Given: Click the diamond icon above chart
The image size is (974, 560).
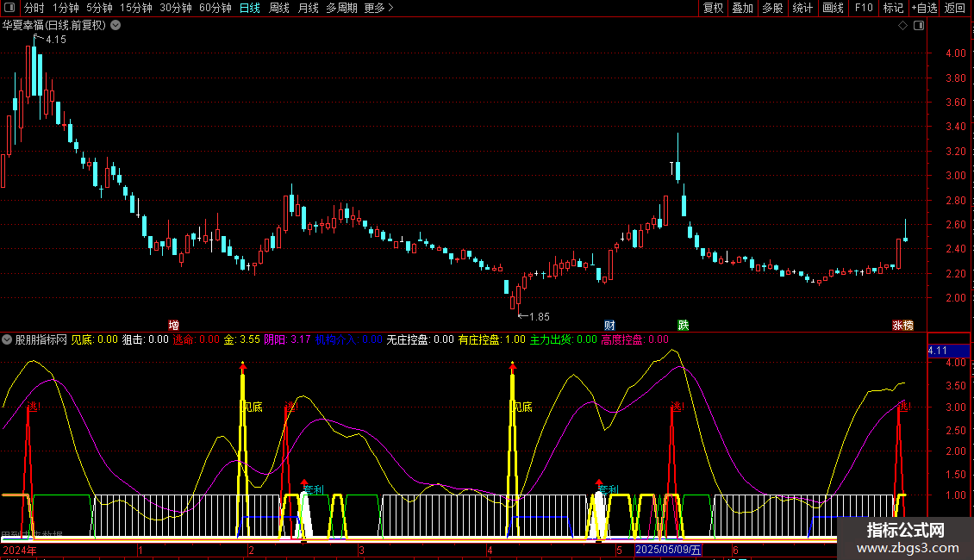Looking at the screenshot, I should [902, 26].
